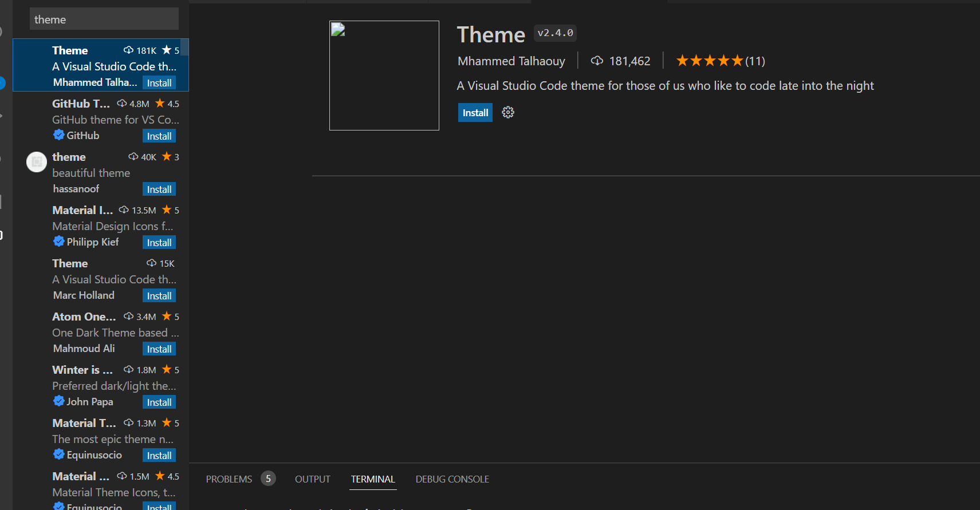
Task: Install Mhammed Talhaouy's Theme from the list
Action: pos(159,83)
